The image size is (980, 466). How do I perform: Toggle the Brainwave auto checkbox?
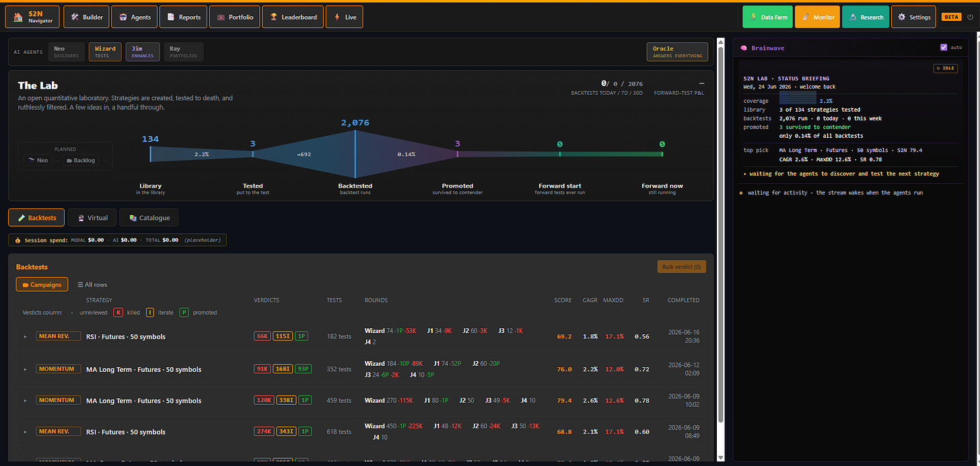[x=944, y=48]
